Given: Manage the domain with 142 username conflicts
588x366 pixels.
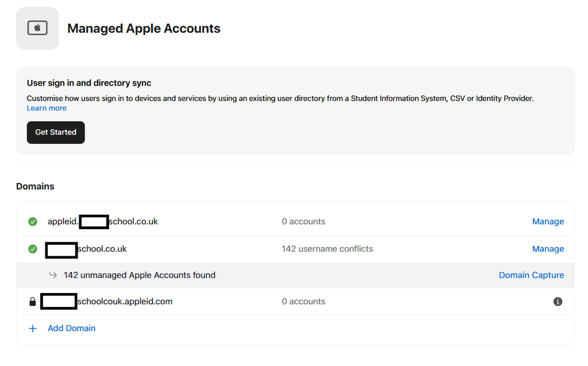Looking at the screenshot, I should point(548,249).
